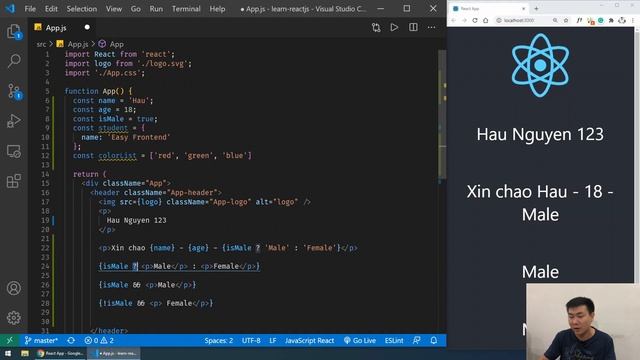Open a new tab in Chrome
The width and height of the screenshot is (640, 360).
pyautogui.click(x=536, y=9)
